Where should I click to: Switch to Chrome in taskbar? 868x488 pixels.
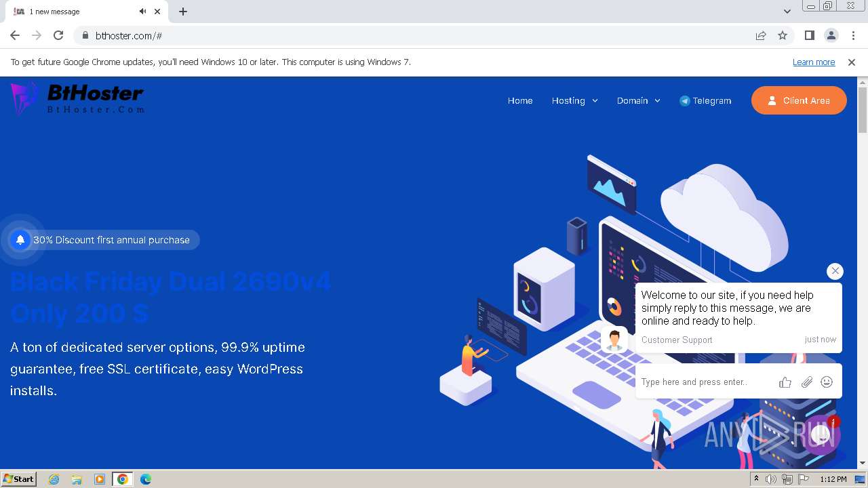pyautogui.click(x=123, y=479)
